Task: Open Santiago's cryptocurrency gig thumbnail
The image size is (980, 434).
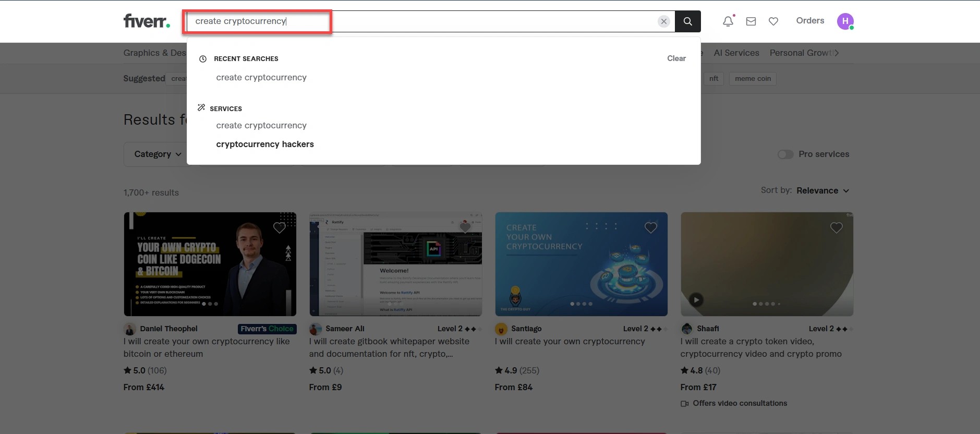Action: [x=582, y=264]
